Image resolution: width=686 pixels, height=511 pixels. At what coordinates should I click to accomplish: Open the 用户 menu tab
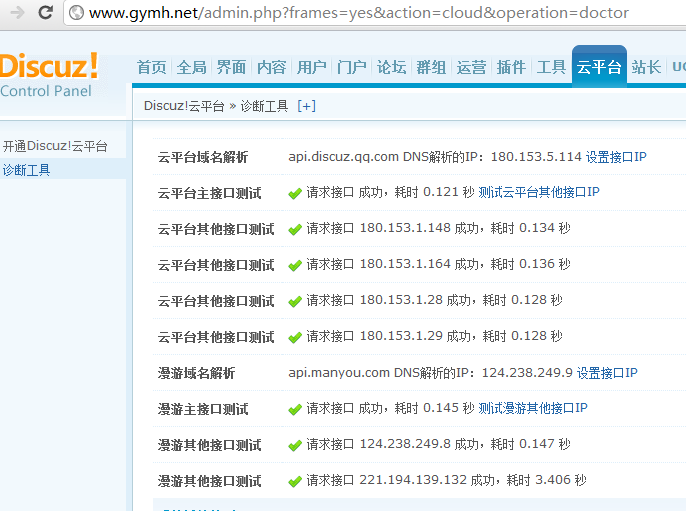coord(312,67)
